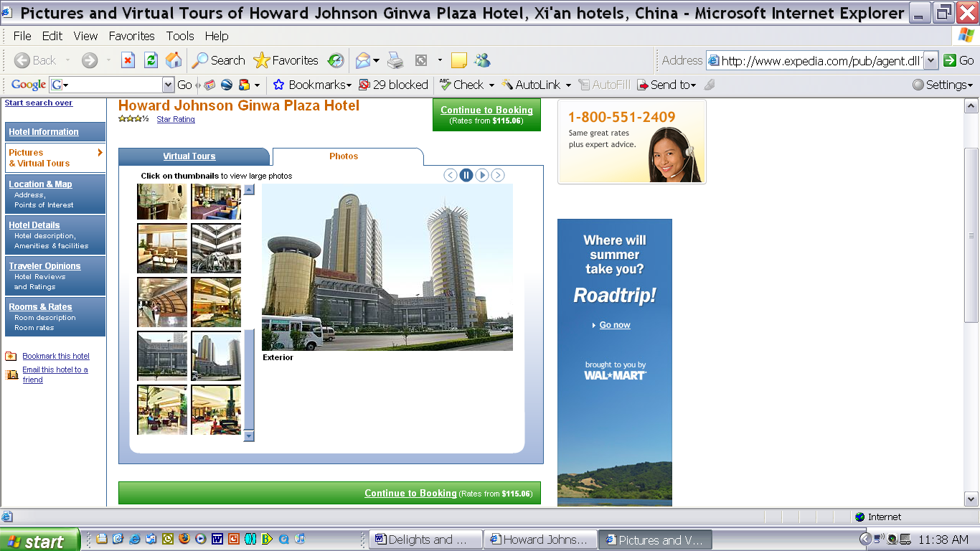Open the Location & Map section

point(55,194)
